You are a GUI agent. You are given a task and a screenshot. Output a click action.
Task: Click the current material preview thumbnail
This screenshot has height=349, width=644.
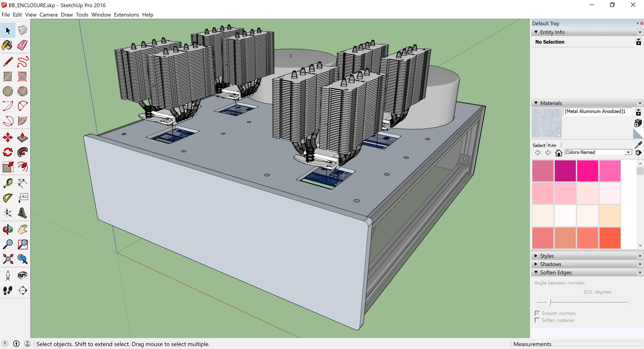[546, 123]
